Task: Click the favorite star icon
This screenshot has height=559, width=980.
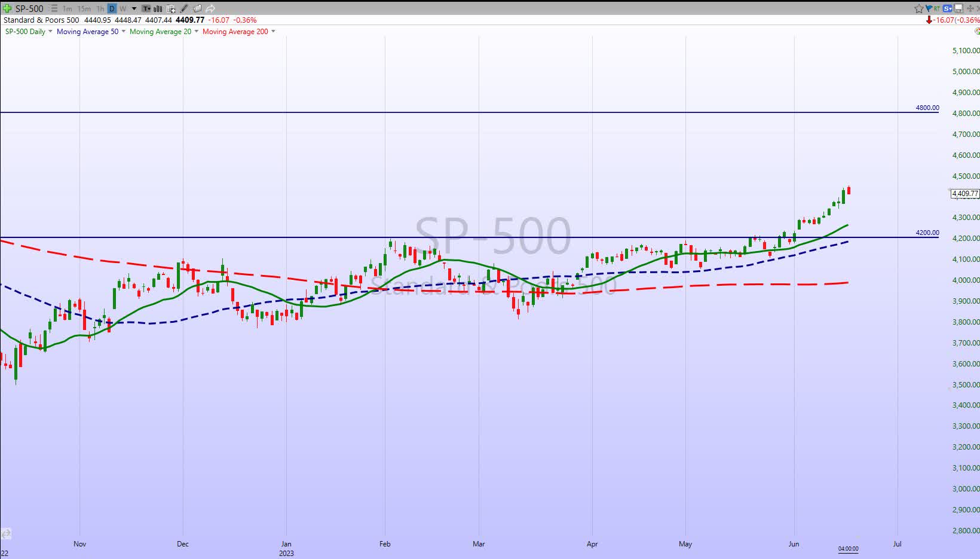Action: tap(919, 8)
